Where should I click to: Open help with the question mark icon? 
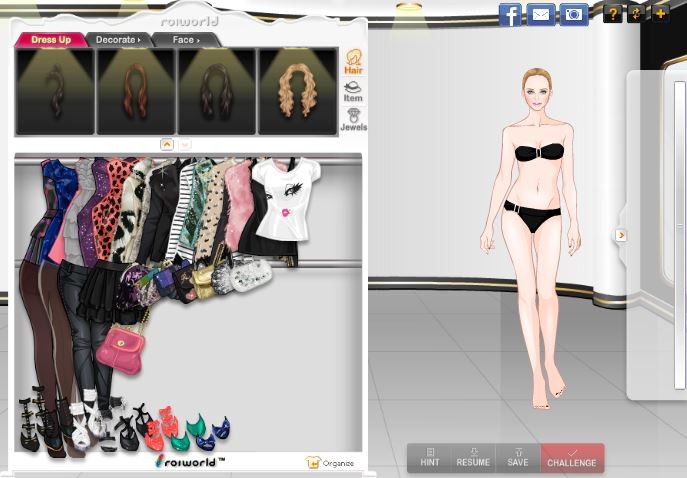click(613, 13)
